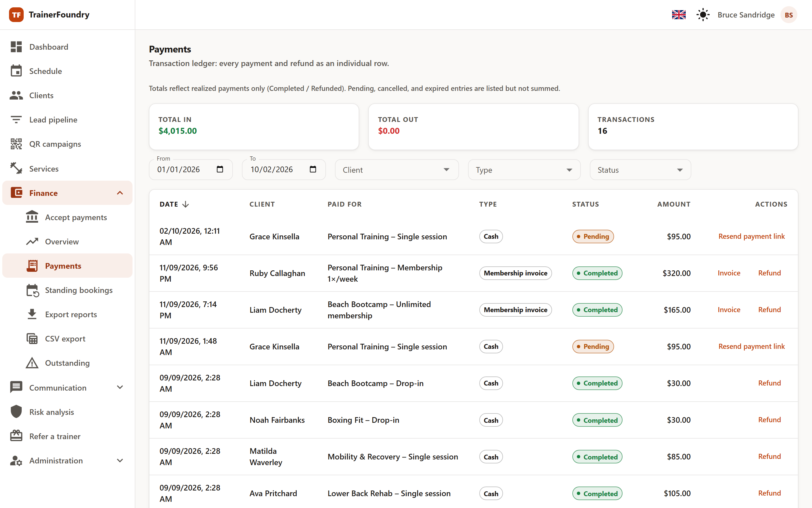Open the BS user avatar

789,15
